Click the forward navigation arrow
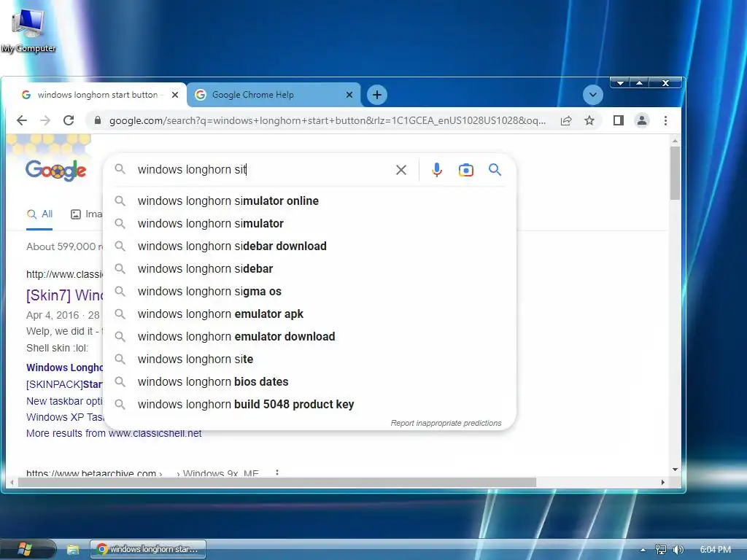747x560 pixels. [45, 120]
